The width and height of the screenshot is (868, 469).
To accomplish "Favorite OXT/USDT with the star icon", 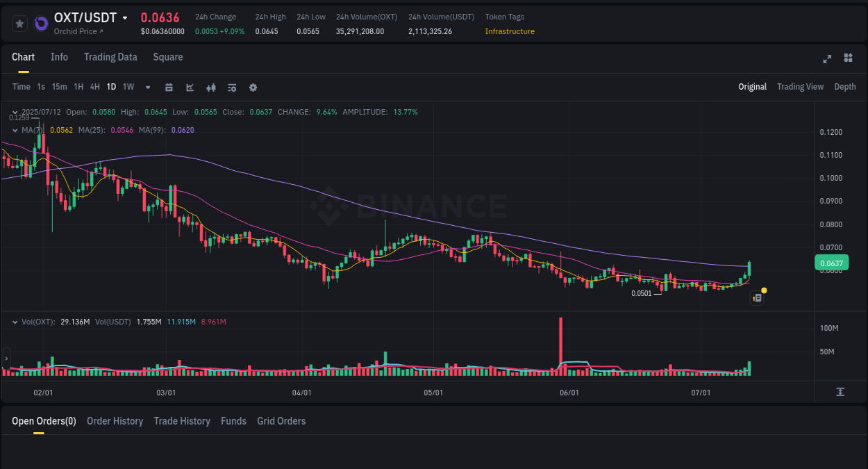I will (19, 23).
